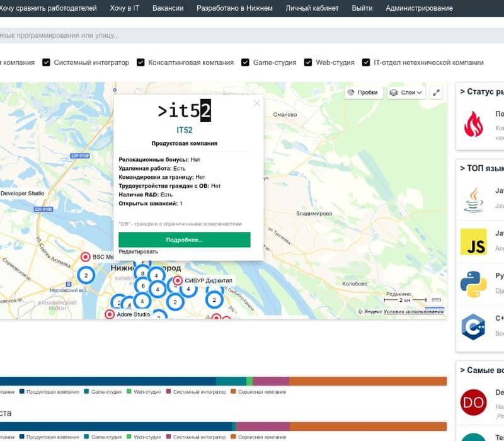Toggle Пробки traffic layer on map
Image resolution: width=504 pixels, height=441 pixels.
[x=364, y=93]
